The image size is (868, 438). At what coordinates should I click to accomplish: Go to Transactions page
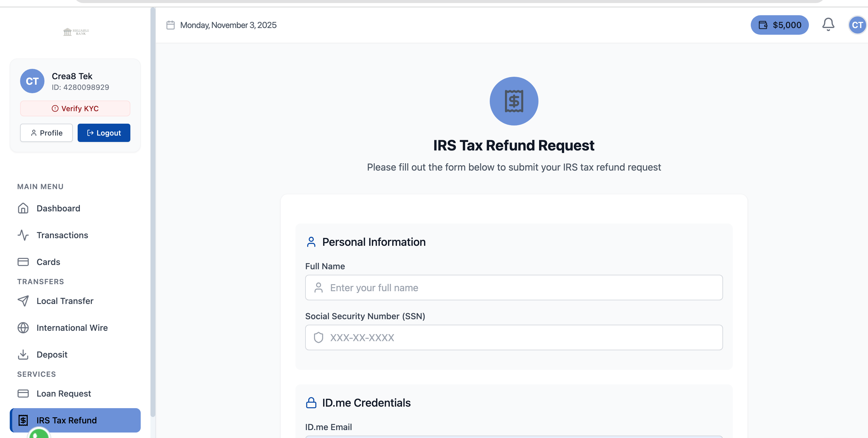[62, 235]
